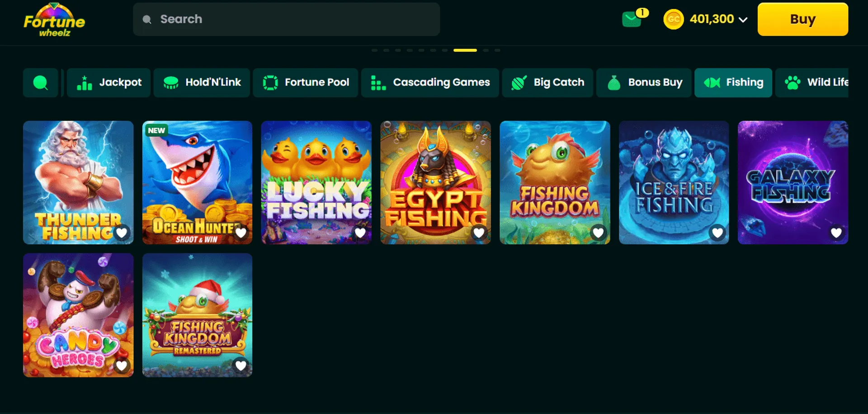
Task: Select the Fishing category tab
Action: [x=733, y=82]
